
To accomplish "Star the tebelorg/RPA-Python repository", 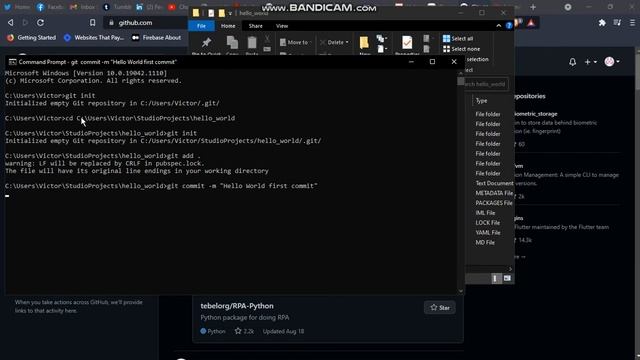I will (x=440, y=308).
